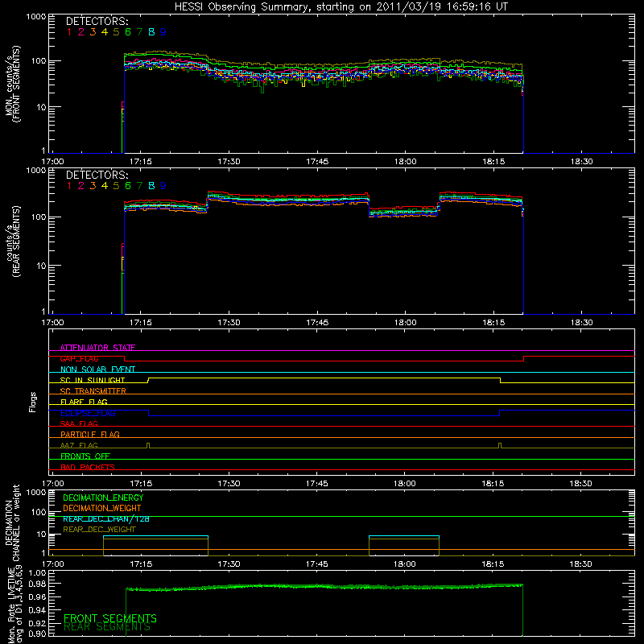This screenshot has height=644, width=644.
Task: Click the 17:45 time tick below the decimation panel
Action: point(316,564)
